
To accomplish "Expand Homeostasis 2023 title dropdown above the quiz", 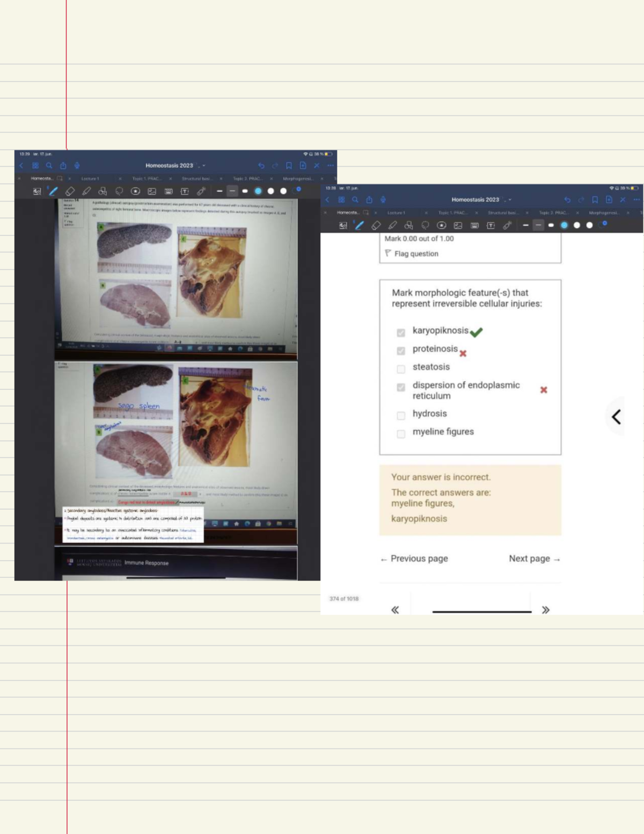I will [x=510, y=200].
